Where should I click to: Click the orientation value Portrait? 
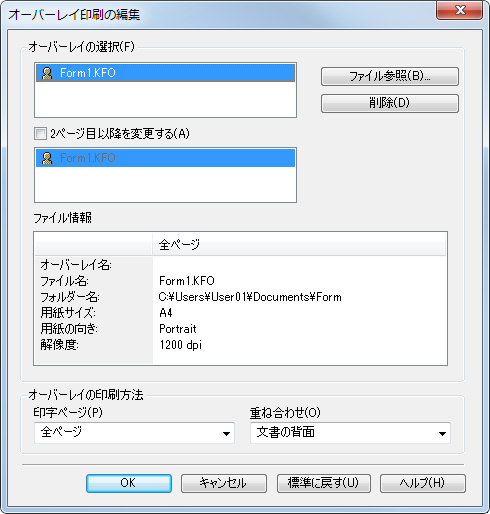click(x=178, y=329)
